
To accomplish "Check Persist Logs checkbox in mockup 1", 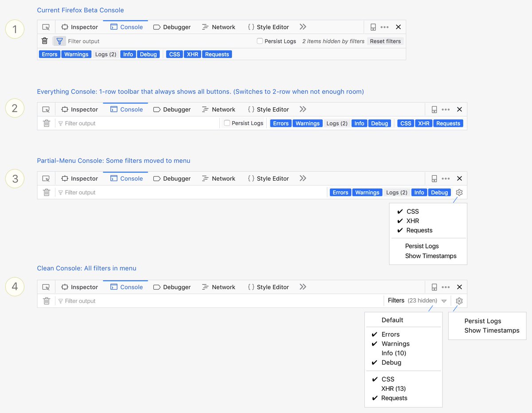I will point(260,41).
